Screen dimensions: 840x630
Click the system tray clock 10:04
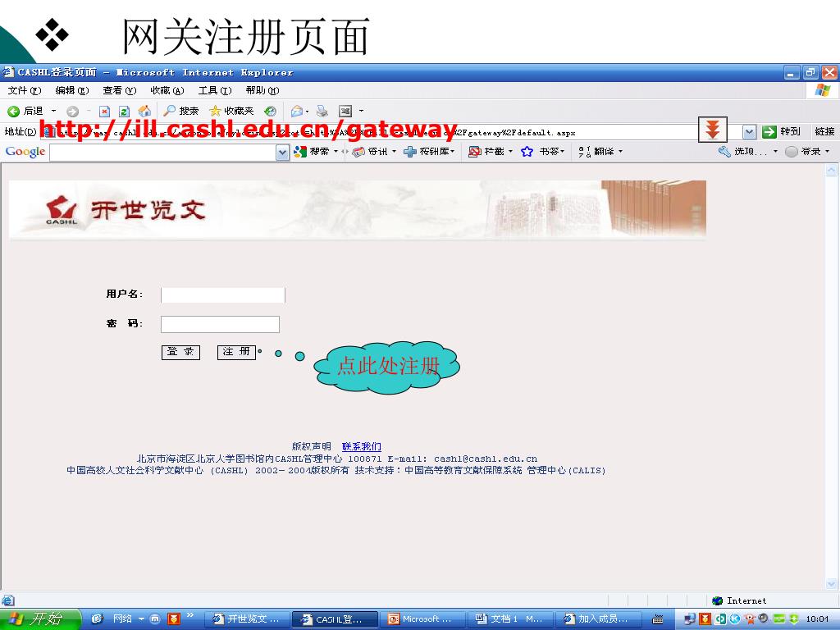pos(817,620)
